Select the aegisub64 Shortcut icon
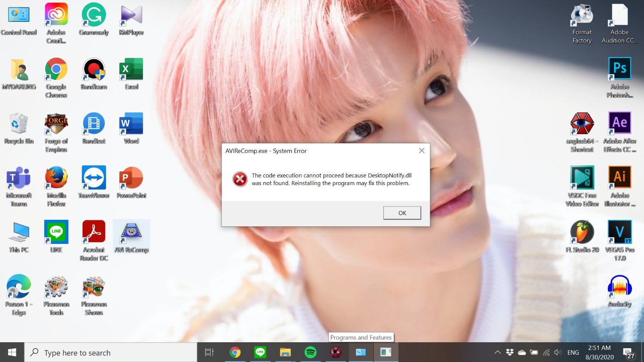Screen dimensions: 644x362 click(582, 133)
